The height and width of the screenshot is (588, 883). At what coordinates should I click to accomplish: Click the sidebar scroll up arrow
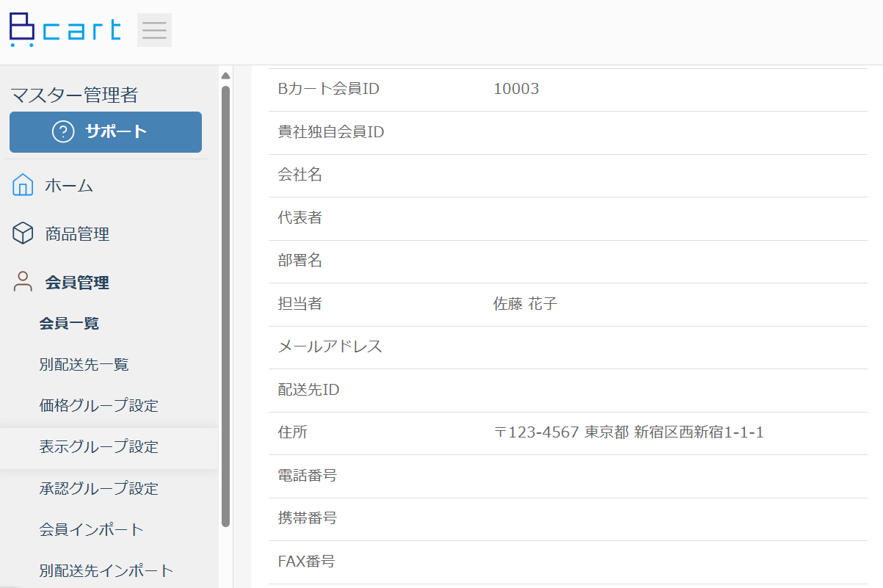click(225, 76)
